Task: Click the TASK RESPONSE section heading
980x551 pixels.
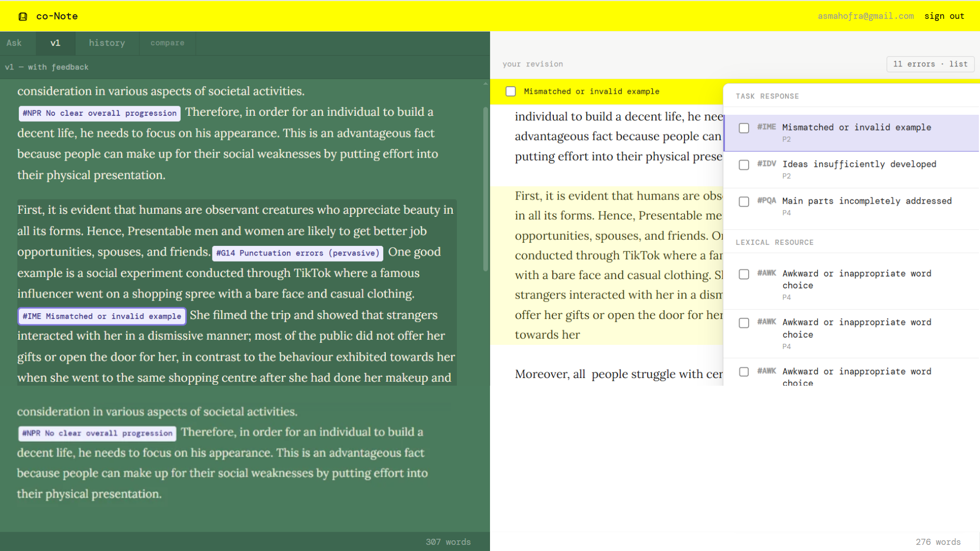Action: [767, 96]
